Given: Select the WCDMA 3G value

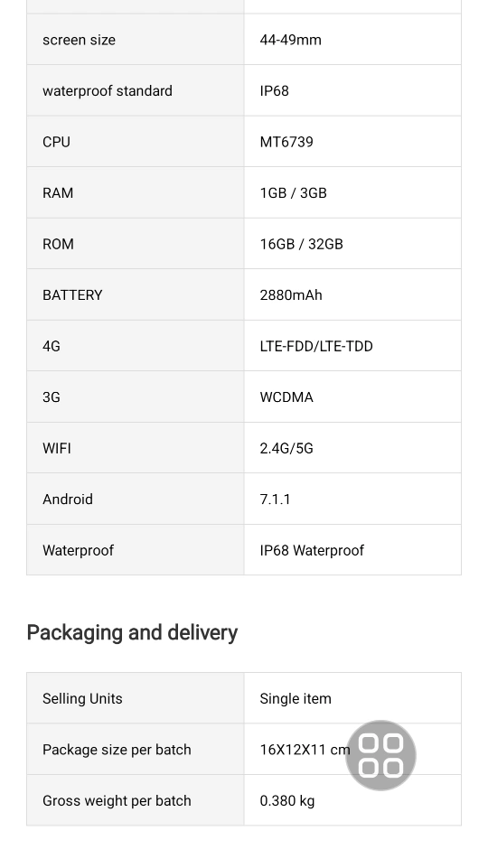Looking at the screenshot, I should click(x=286, y=397).
